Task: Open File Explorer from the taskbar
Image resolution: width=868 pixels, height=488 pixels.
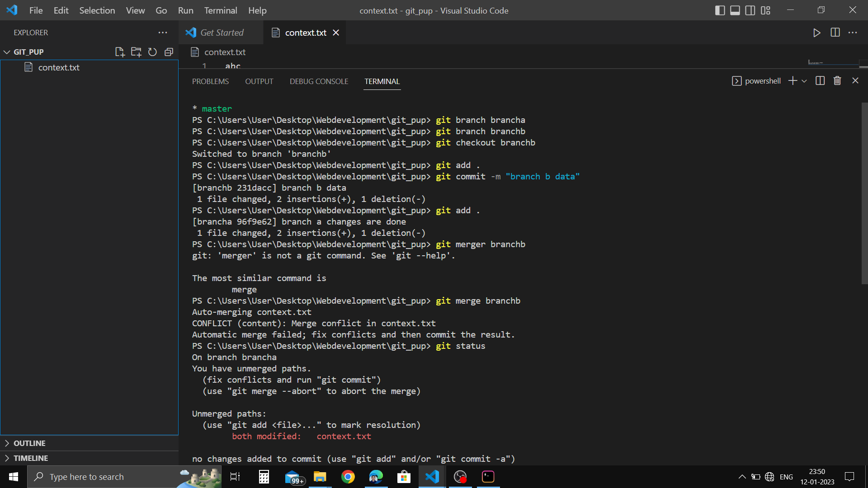Action: (x=320, y=477)
